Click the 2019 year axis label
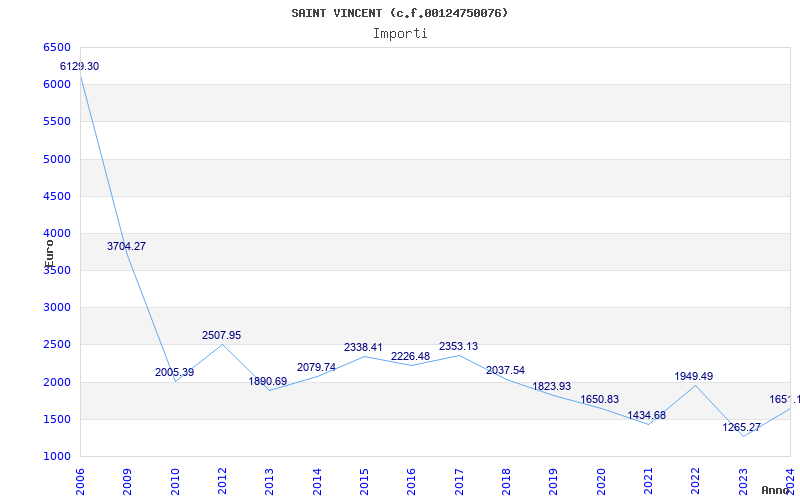 coord(553,482)
